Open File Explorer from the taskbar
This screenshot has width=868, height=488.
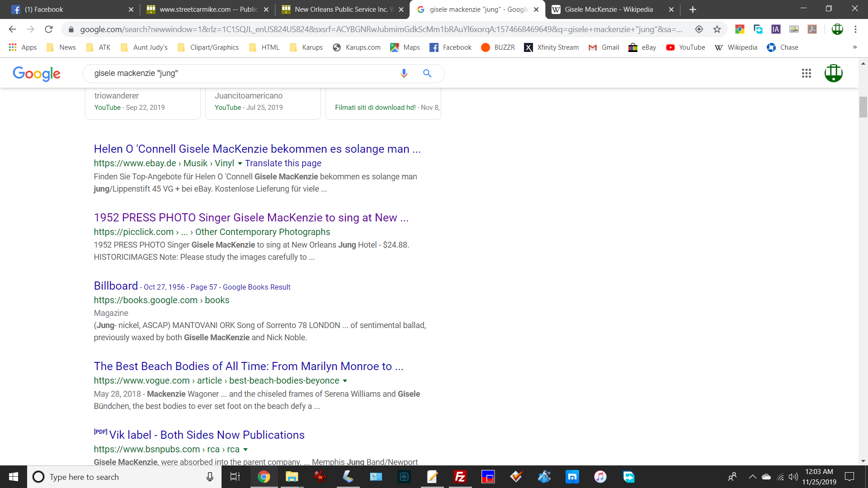coord(292,477)
